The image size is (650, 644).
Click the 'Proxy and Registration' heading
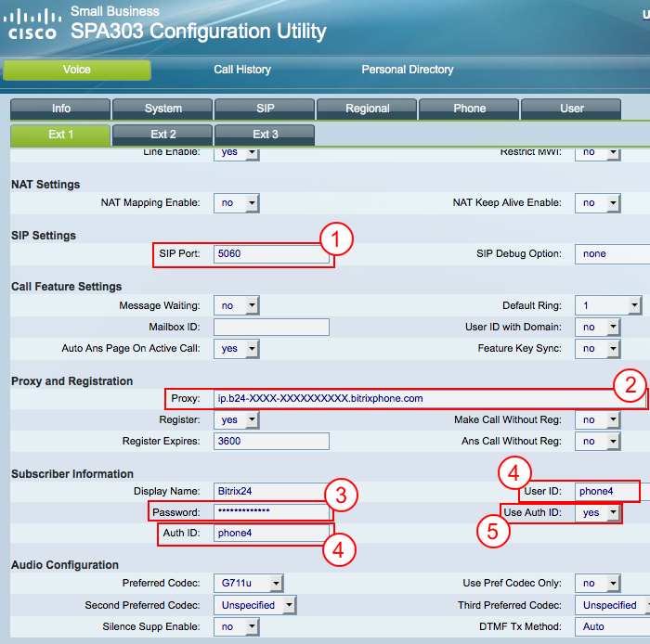(x=71, y=381)
